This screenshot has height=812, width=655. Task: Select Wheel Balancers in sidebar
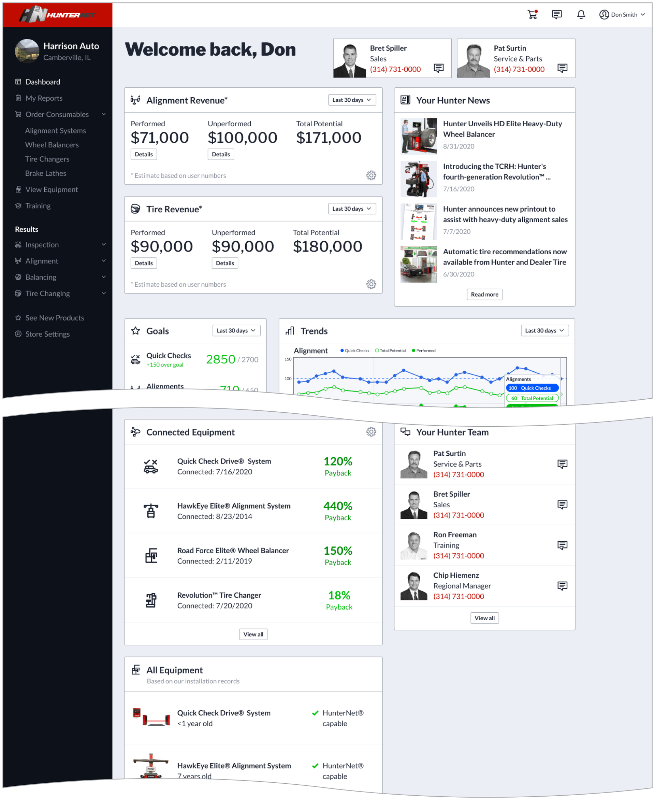[x=52, y=145]
